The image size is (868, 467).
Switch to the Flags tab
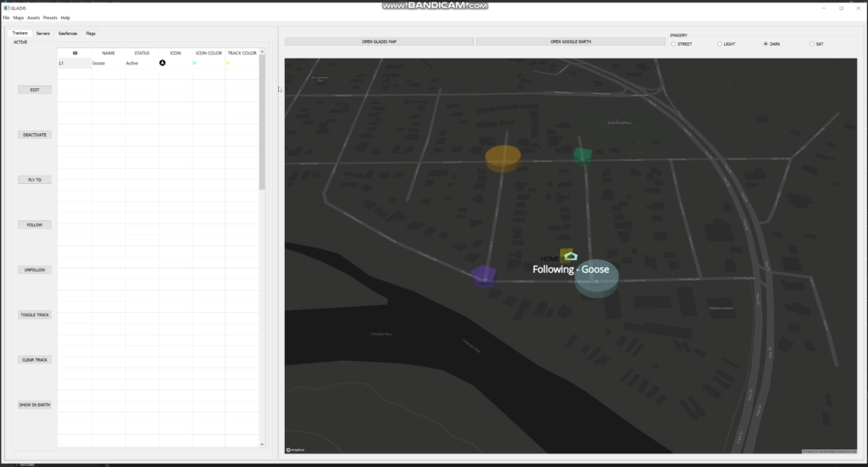pyautogui.click(x=90, y=33)
